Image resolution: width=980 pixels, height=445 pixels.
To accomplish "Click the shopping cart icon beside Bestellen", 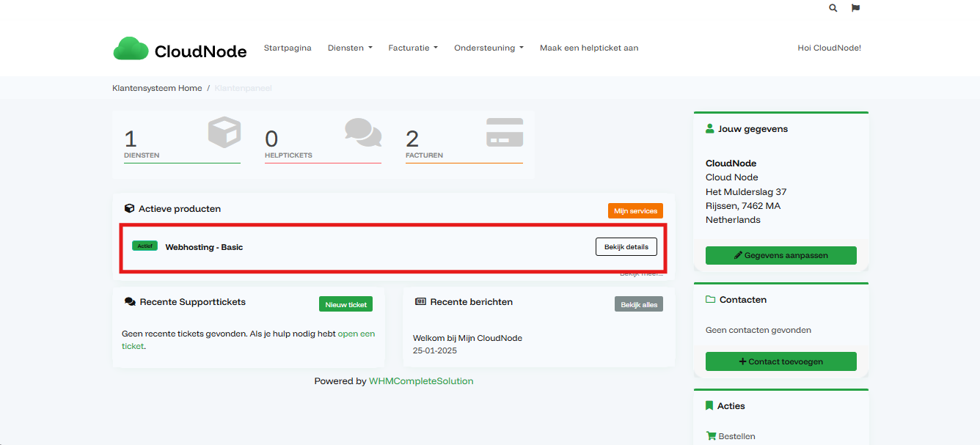I will pyautogui.click(x=711, y=436).
